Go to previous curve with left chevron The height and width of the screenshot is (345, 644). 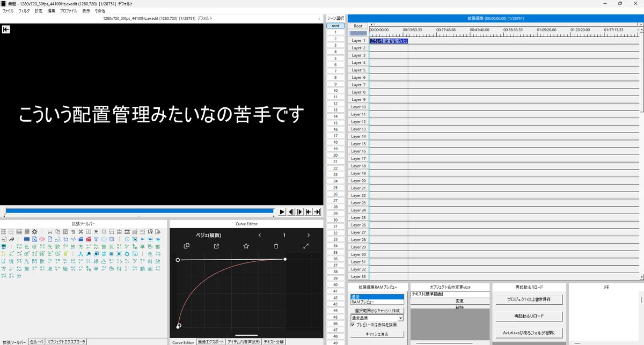tap(260, 235)
